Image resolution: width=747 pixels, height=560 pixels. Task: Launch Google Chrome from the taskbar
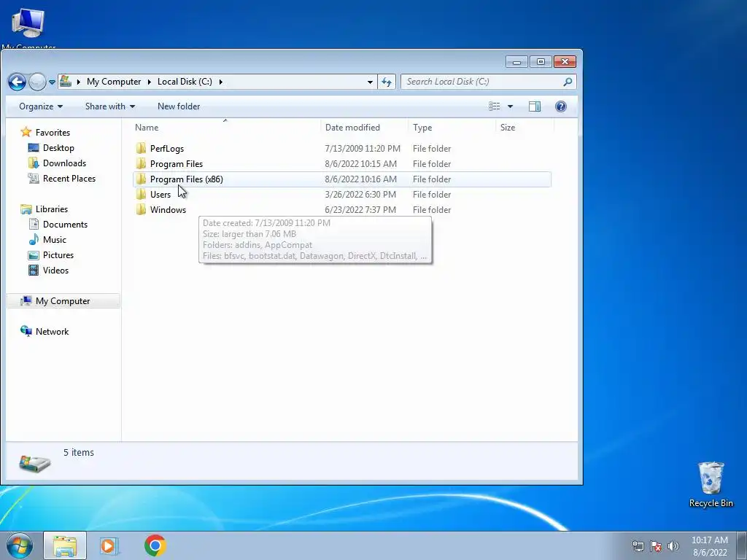(x=155, y=545)
